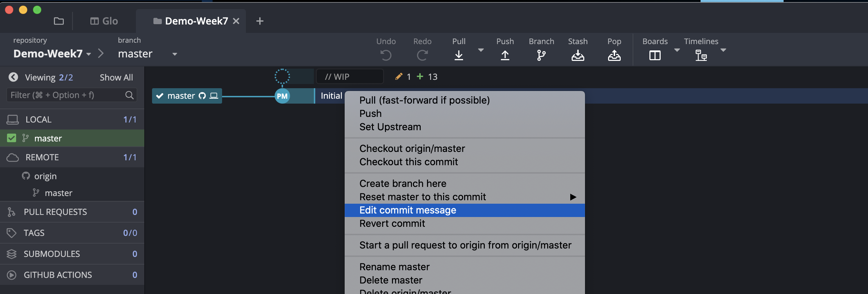
Task: Push commits with the Push icon
Action: (x=505, y=55)
